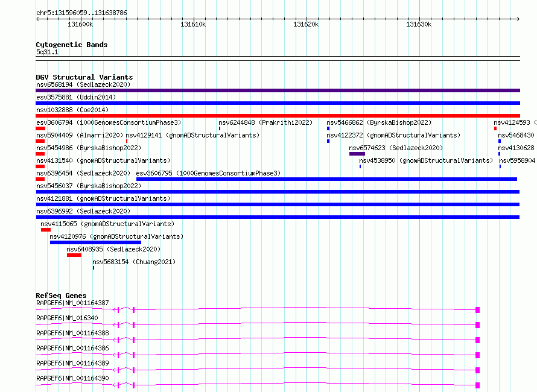Viewport: 537px width, 392px height.
Task: Click the 131600k ruler tick label
Action: click(80, 24)
